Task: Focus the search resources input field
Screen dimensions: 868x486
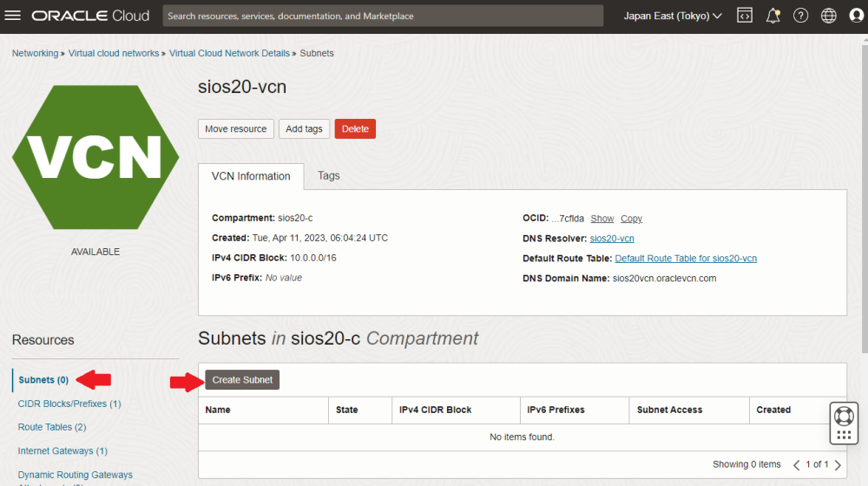Action: [x=383, y=16]
